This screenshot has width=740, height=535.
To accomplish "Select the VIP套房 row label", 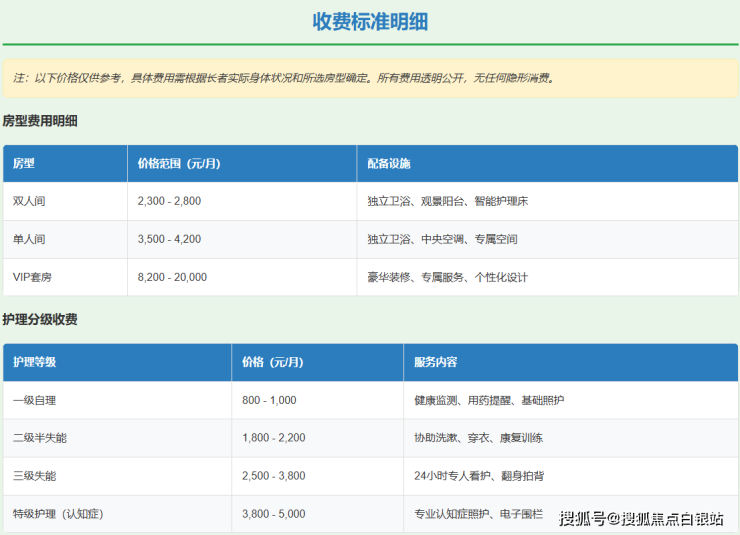I will point(32,277).
